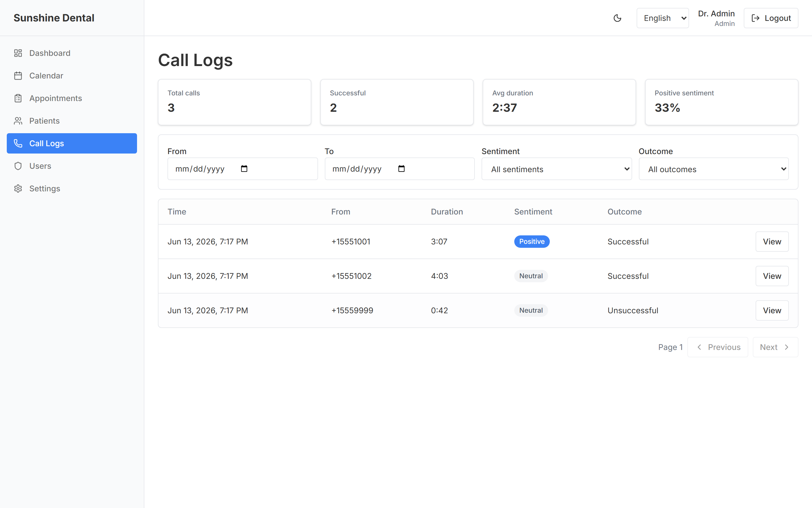Click the Settings gear icon

tap(18, 189)
